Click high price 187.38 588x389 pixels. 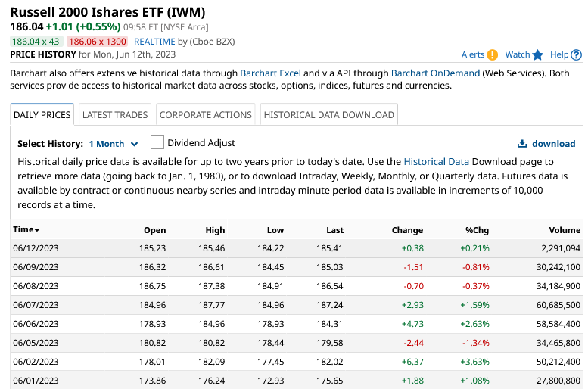pyautogui.click(x=211, y=286)
